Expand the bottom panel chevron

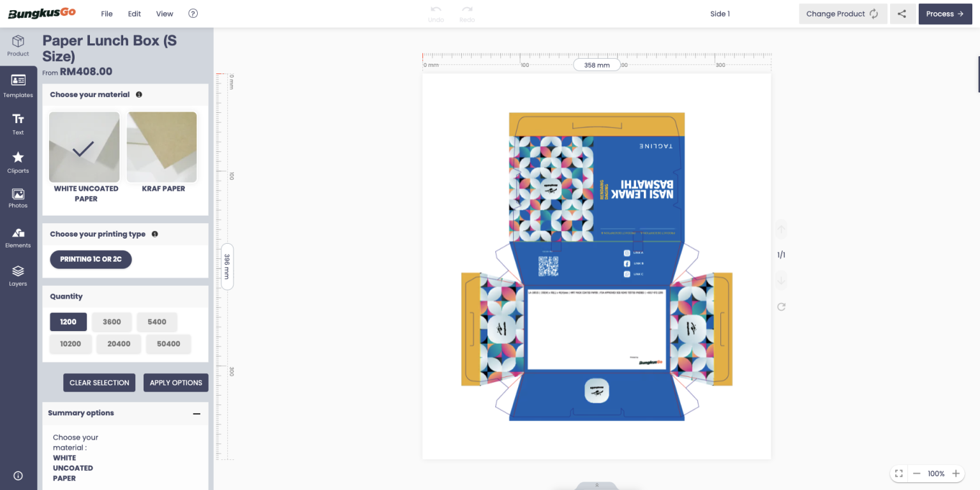point(597,485)
